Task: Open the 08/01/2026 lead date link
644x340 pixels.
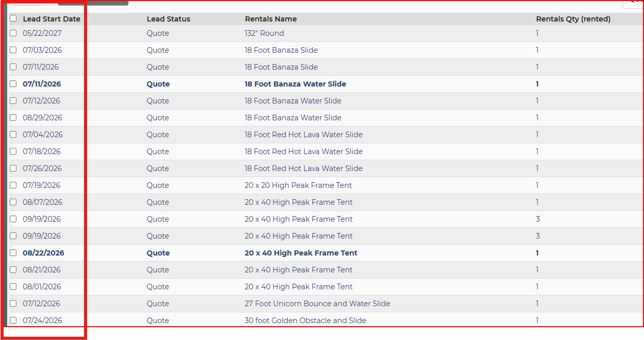Action: coord(42,287)
